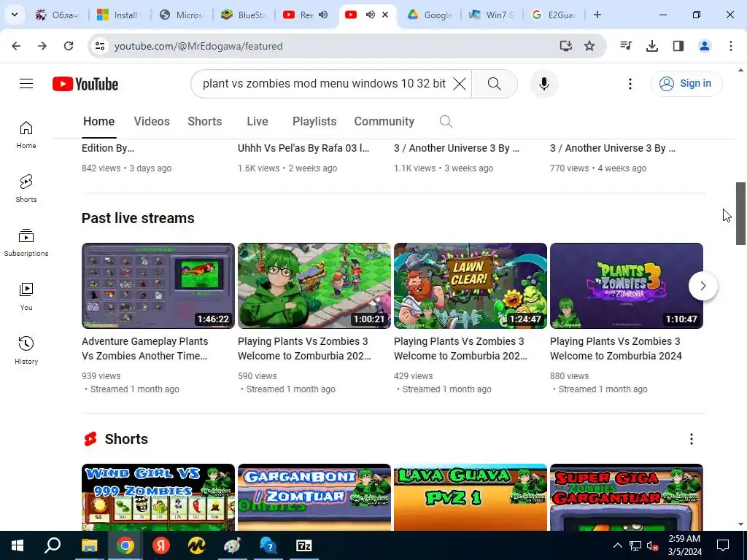Open File Explorer from taskbar

(89, 545)
